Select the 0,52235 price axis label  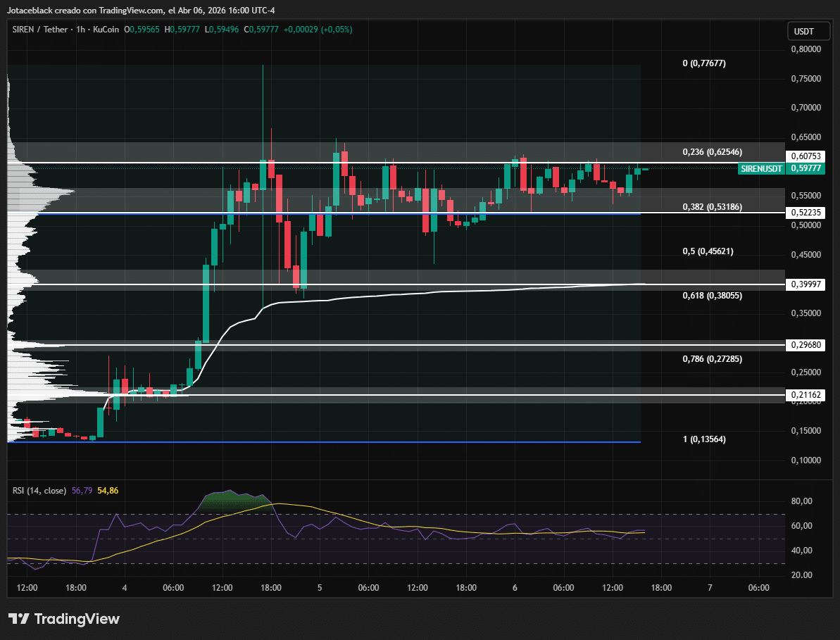tap(805, 213)
